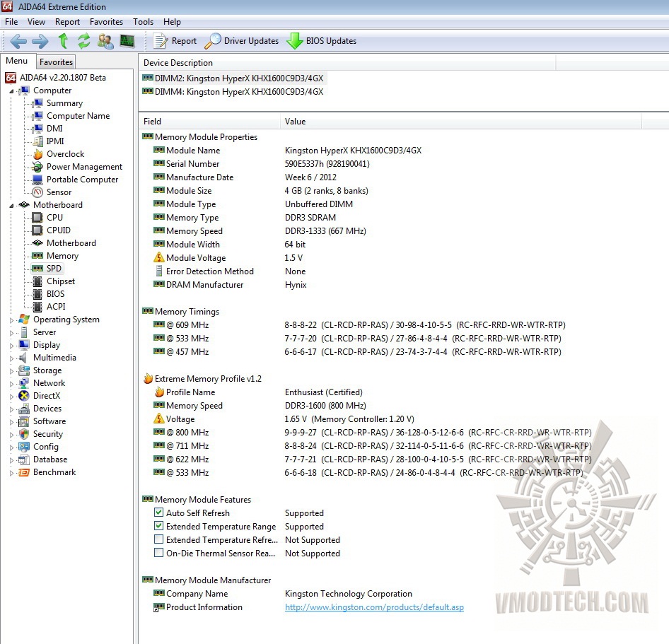Open BIOS Updates
Viewport: 669px width, 644px height.
321,41
